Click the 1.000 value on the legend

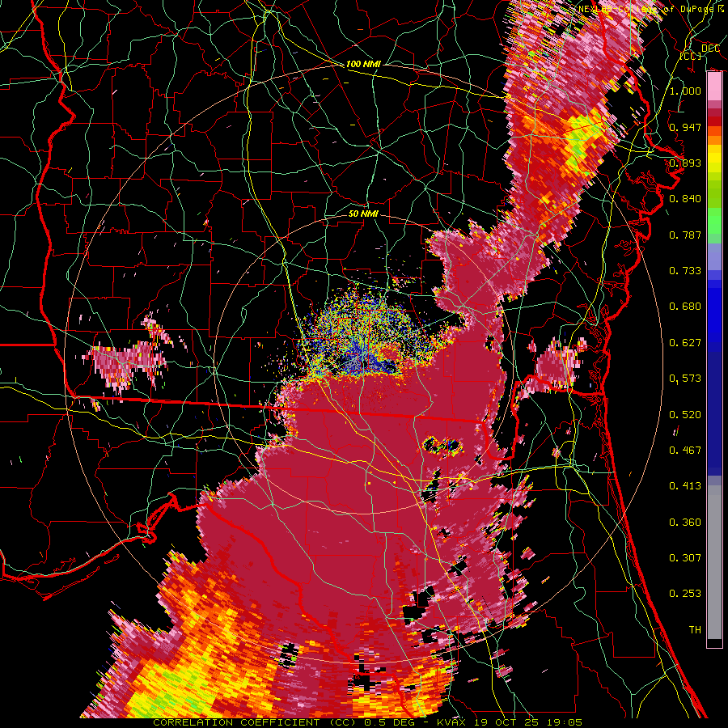(x=685, y=91)
